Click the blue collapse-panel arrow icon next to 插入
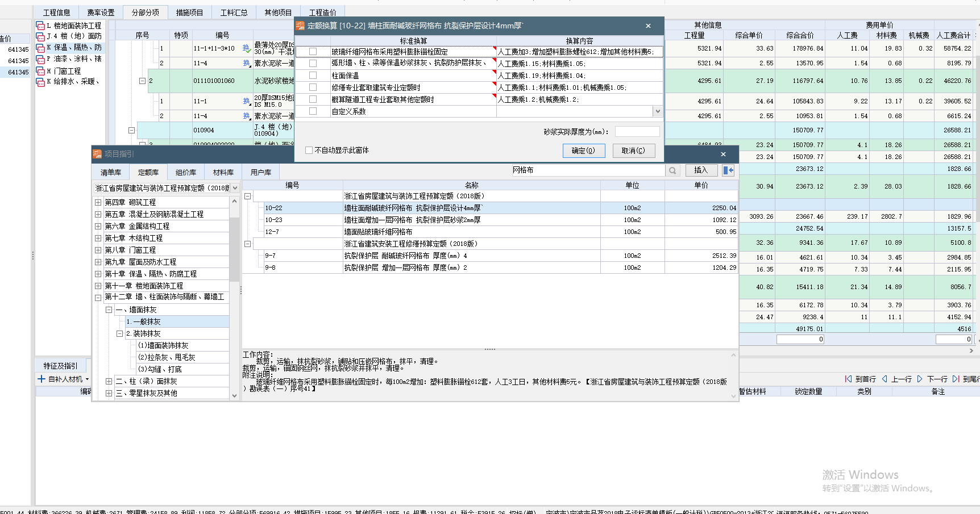The height and width of the screenshot is (514, 980). point(728,170)
